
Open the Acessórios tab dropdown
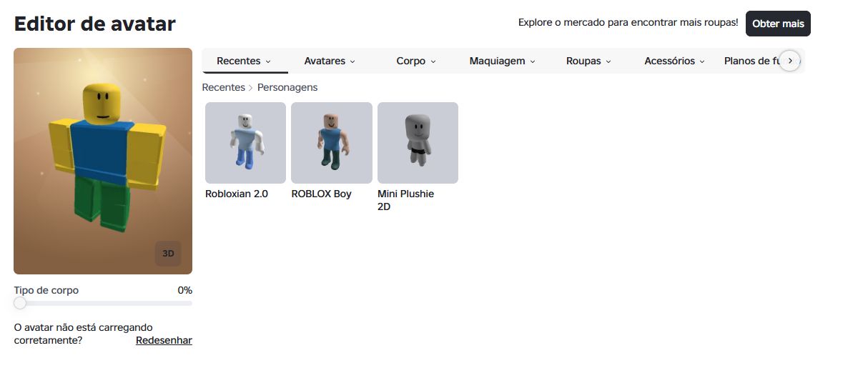(674, 61)
